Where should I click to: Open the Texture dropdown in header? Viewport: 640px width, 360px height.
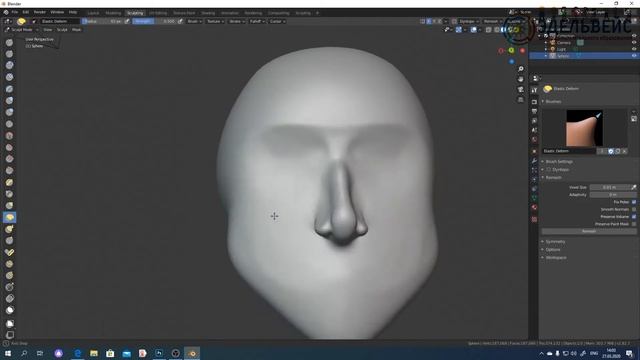(215, 21)
